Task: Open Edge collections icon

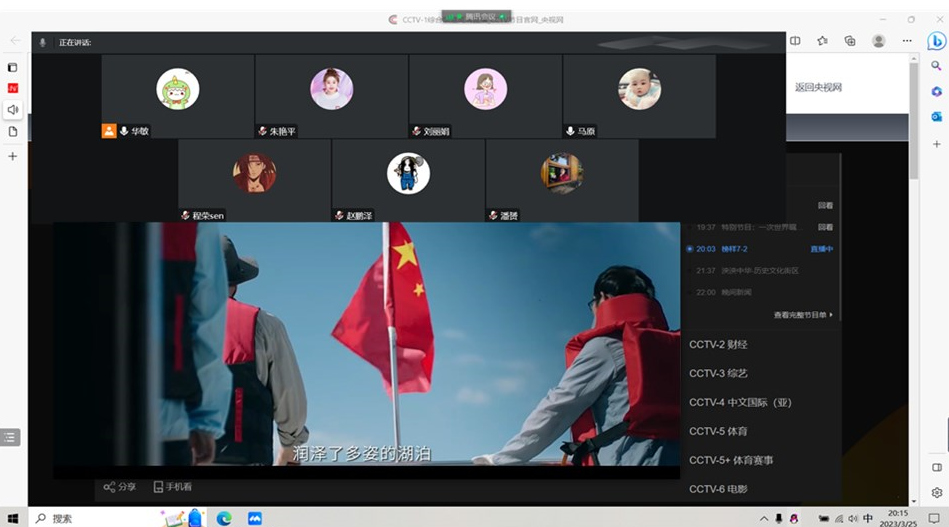Action: pyautogui.click(x=850, y=41)
